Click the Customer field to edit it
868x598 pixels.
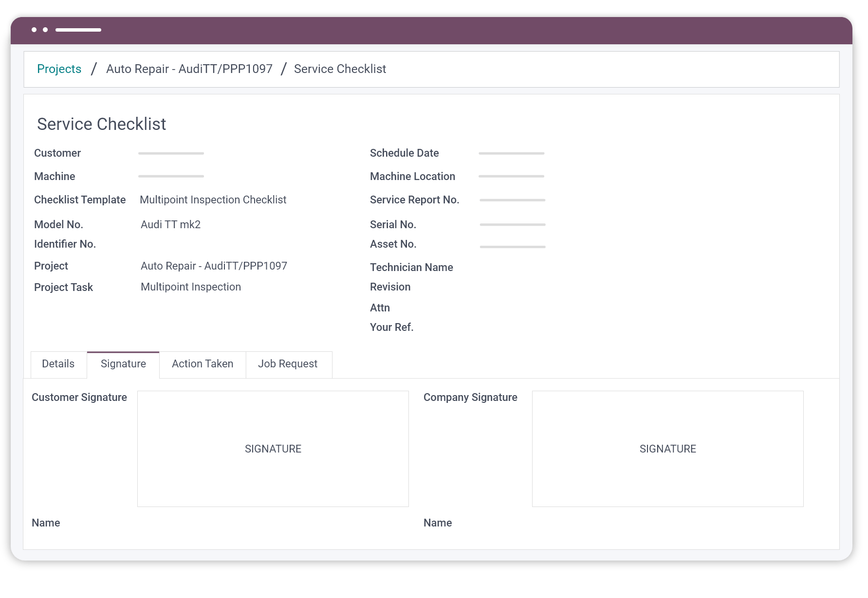(x=171, y=153)
